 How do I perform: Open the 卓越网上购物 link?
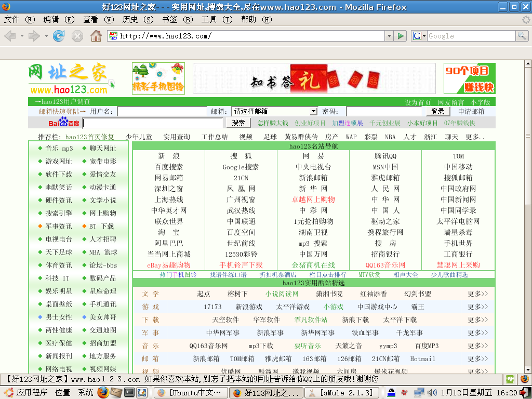[313, 199]
